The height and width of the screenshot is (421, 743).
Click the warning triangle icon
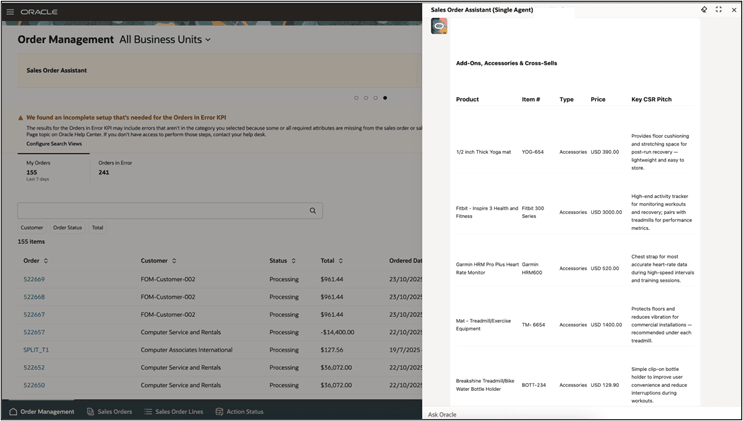[x=20, y=118]
